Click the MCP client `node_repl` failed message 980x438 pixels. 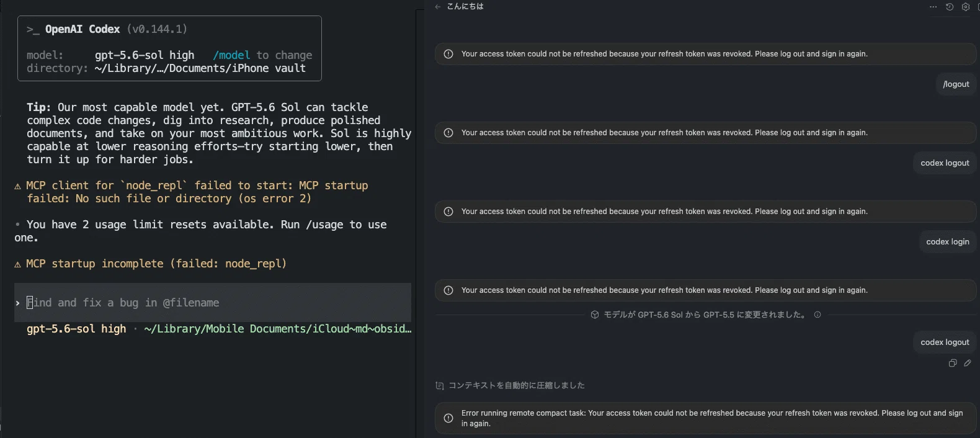197,192
